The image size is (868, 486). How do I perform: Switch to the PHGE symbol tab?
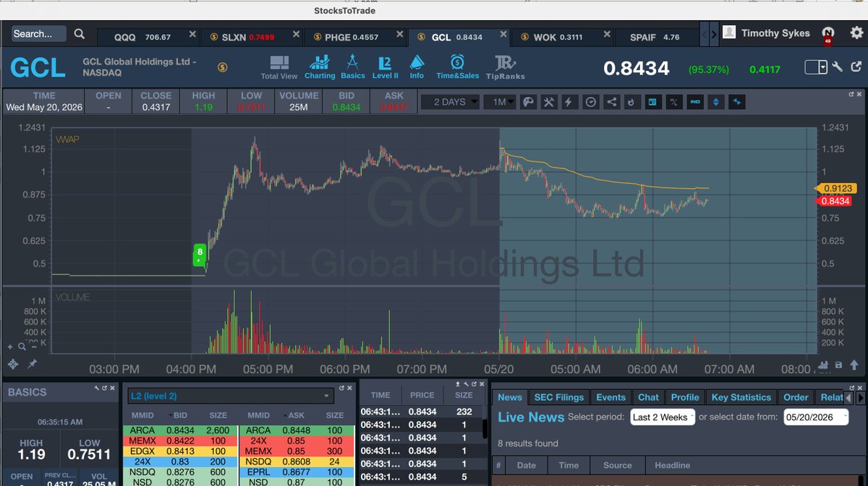pos(352,37)
